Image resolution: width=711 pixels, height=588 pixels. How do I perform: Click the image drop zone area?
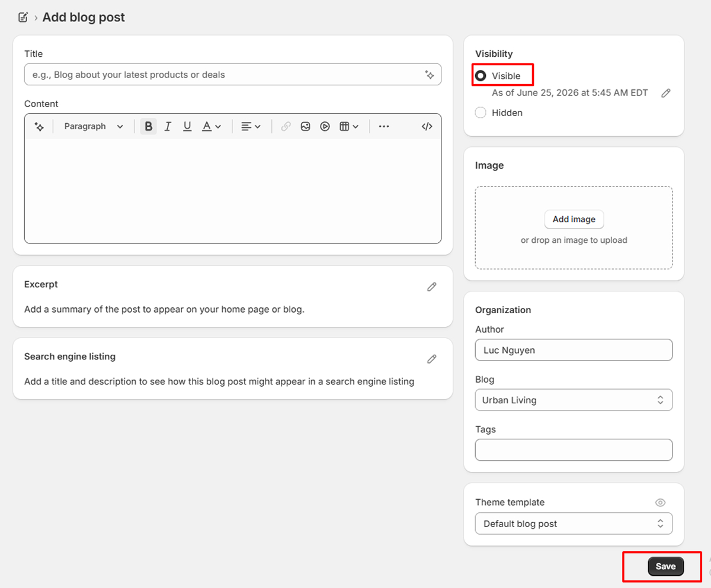[x=574, y=228]
